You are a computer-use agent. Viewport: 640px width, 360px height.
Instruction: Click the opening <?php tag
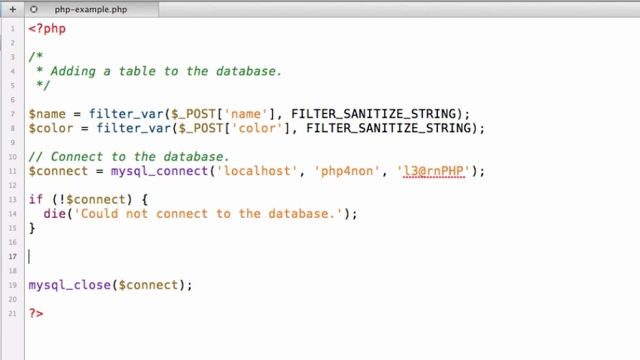(x=47, y=29)
